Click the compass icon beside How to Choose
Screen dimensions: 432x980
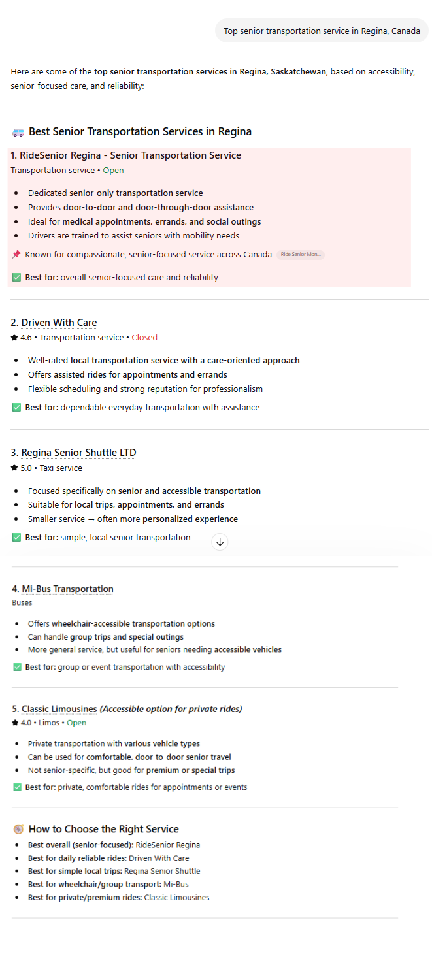(x=18, y=829)
